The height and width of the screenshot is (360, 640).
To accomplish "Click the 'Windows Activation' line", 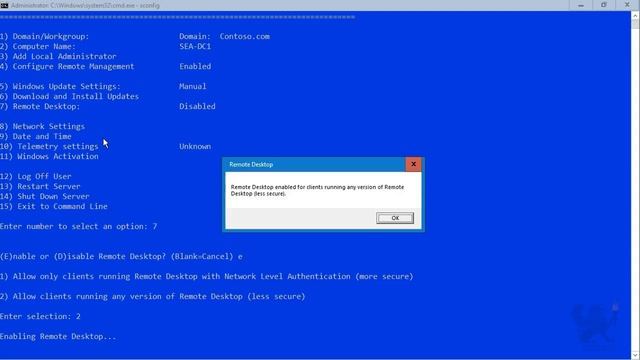I will click(49, 156).
